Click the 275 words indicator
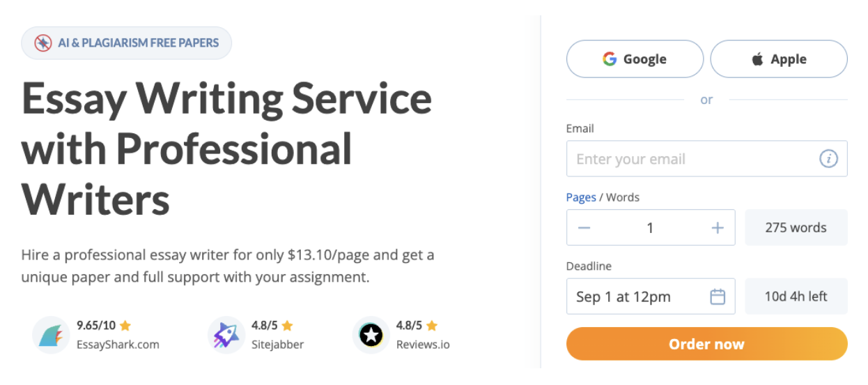The width and height of the screenshot is (868, 385). point(796,228)
